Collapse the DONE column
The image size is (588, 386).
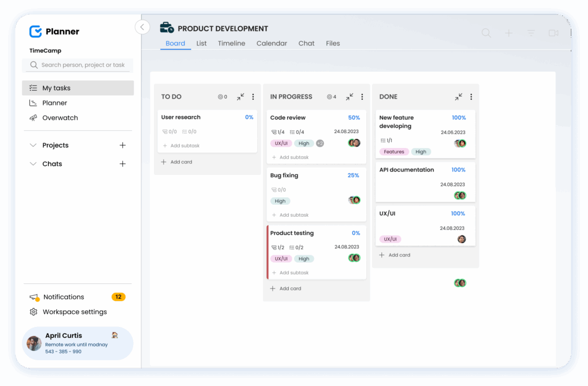(x=458, y=96)
